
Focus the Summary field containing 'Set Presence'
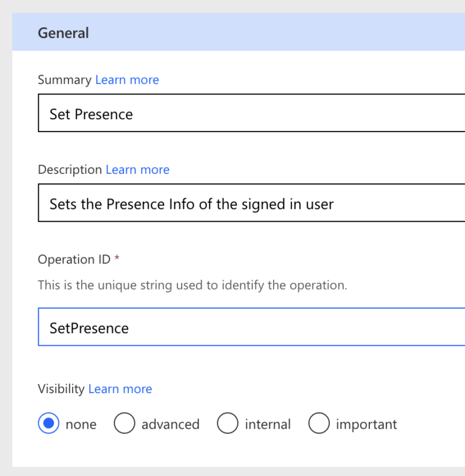(x=251, y=113)
